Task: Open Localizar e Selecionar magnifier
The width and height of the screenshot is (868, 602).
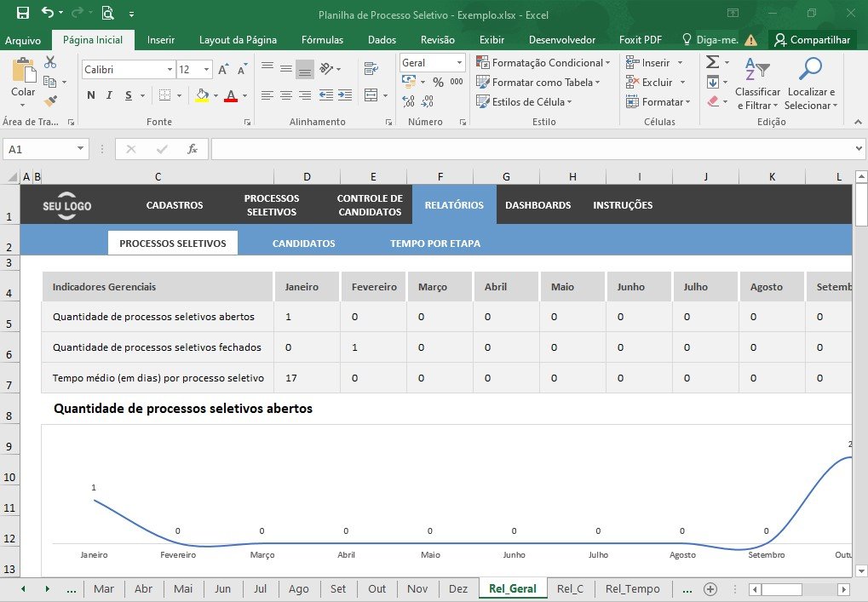Action: click(811, 83)
